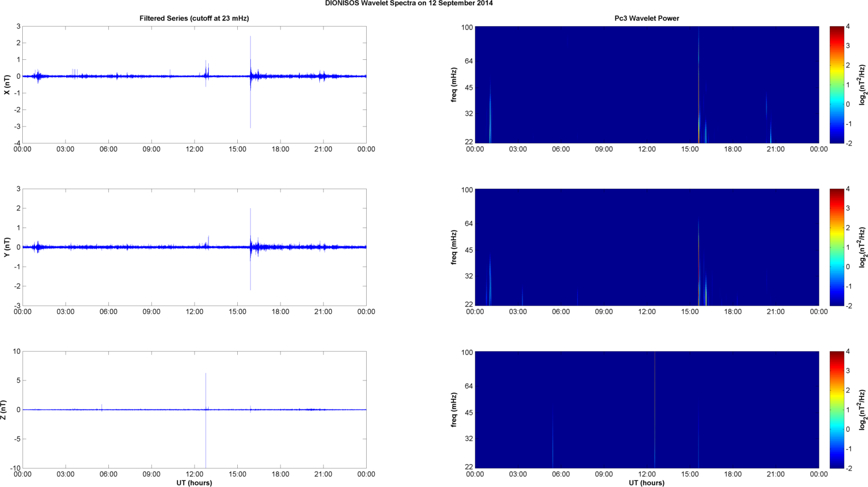Click the 'Z (nT)' axis label

(x=3, y=409)
